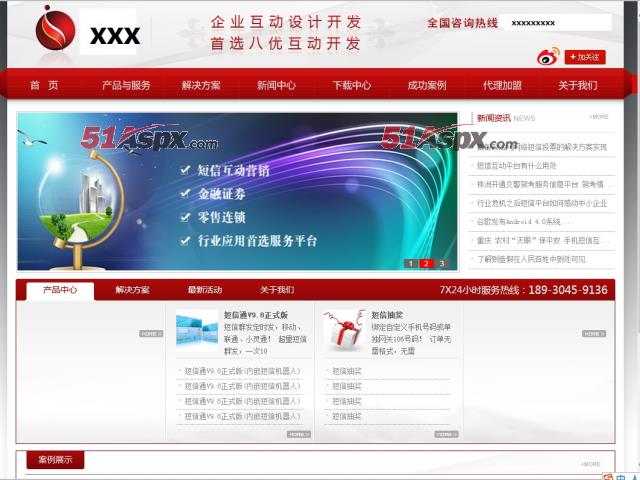Select the 产品中心 tab
Viewport: 640px width, 480px height.
click(x=60, y=290)
